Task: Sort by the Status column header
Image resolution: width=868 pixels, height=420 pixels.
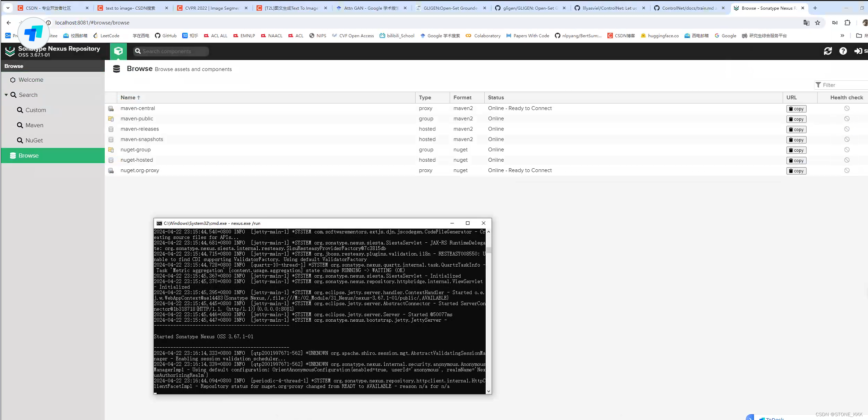Action: (633, 98)
